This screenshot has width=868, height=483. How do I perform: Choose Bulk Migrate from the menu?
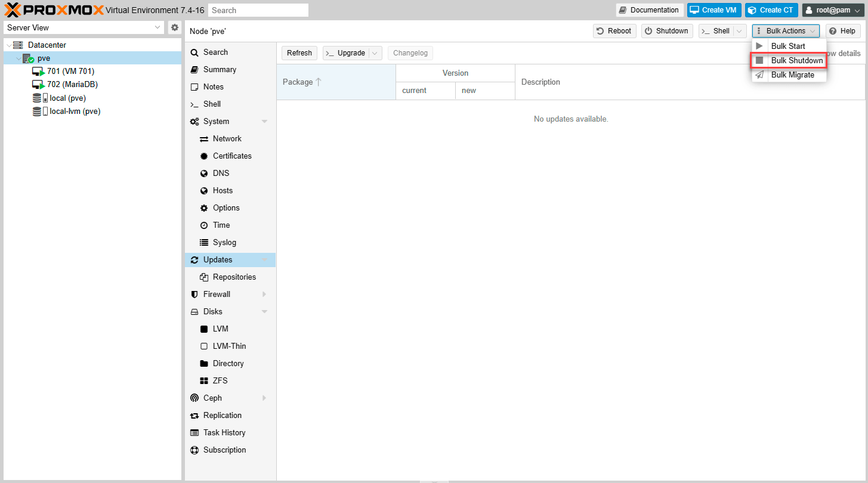(792, 75)
